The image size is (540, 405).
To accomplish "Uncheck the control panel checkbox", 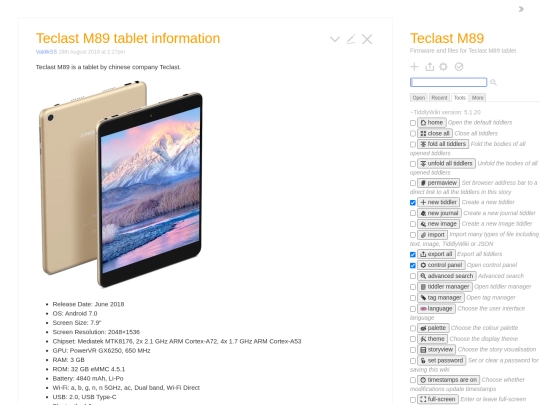I will 413,265.
